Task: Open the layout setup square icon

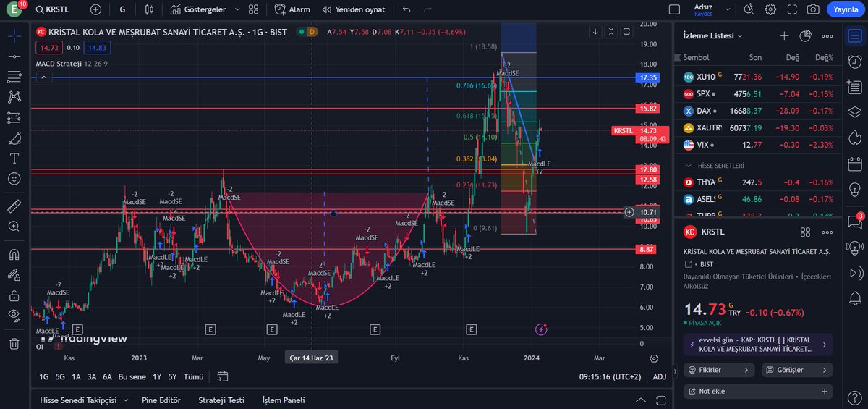Action: click(675, 9)
